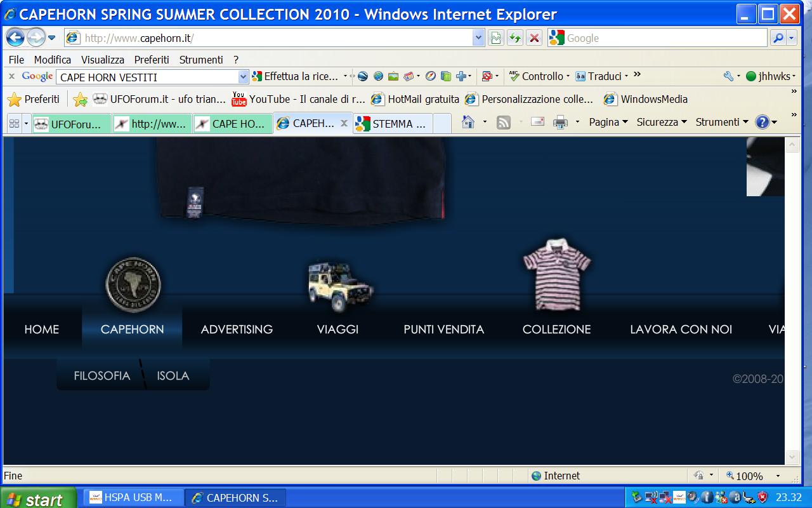This screenshot has height=508, width=812.
Task: Click the HOME link in site navigation
Action: pyautogui.click(x=42, y=329)
